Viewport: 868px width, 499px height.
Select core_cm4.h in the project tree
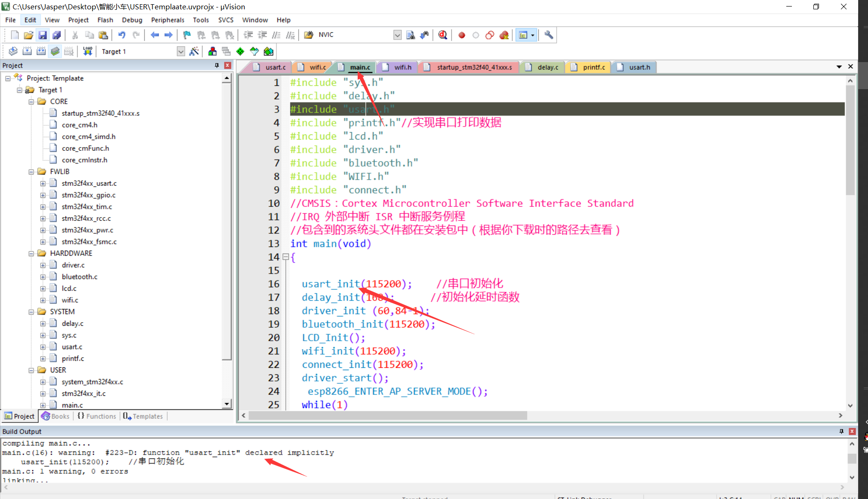coord(79,125)
